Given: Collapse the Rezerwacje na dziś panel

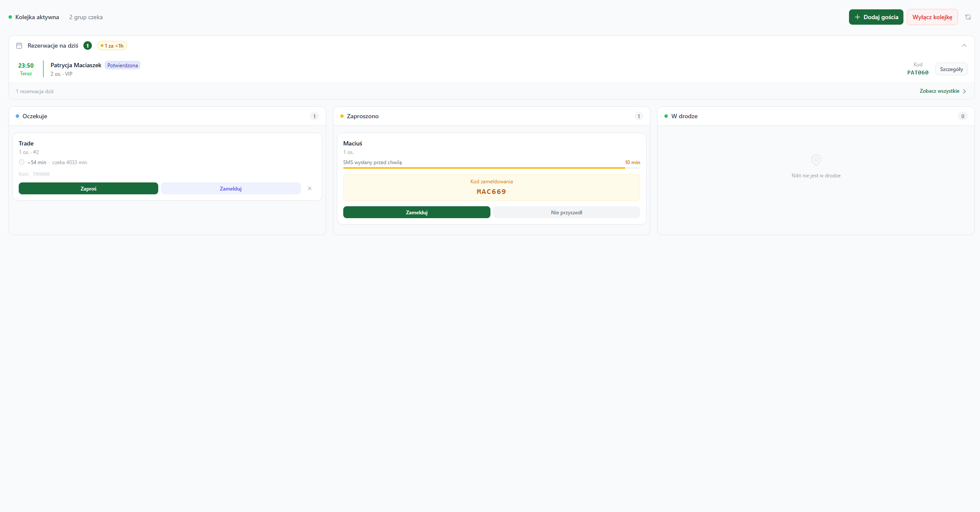Looking at the screenshot, I should [964, 46].
